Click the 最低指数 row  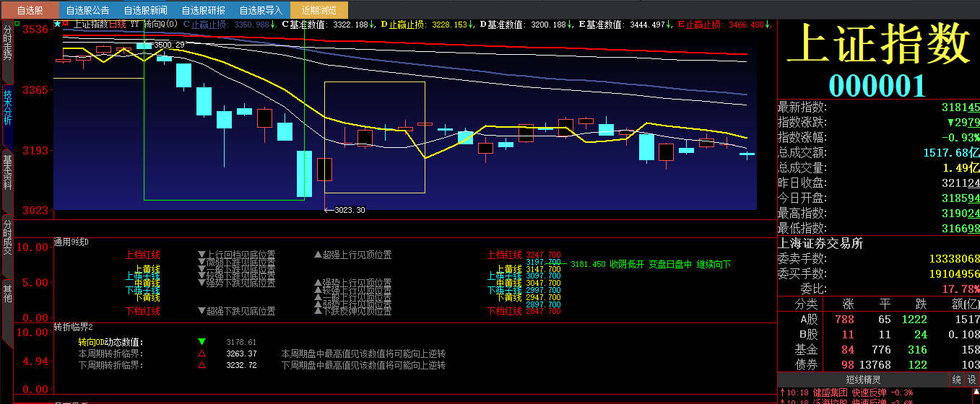878,228
